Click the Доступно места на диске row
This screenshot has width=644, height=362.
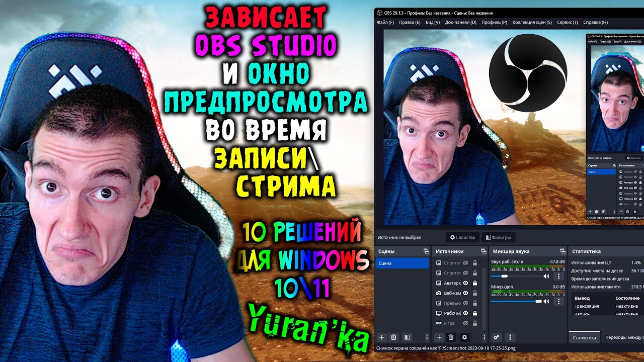coord(607,270)
